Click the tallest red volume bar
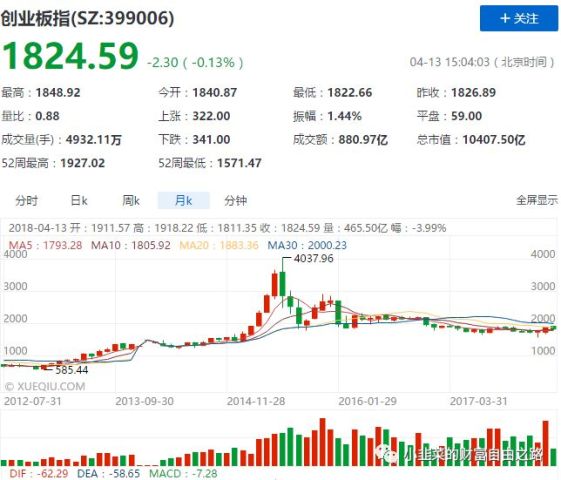Viewport: 561px width, 480px height. 322,442
